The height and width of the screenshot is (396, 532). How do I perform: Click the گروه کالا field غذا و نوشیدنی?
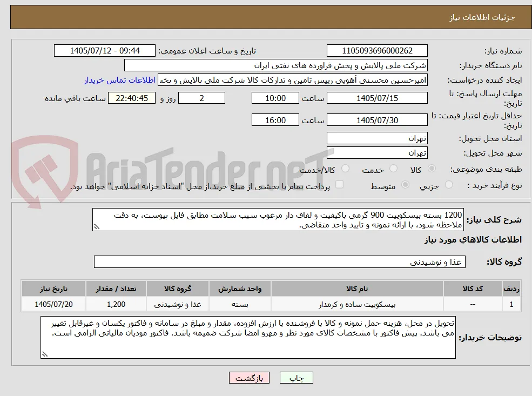coord(280,262)
